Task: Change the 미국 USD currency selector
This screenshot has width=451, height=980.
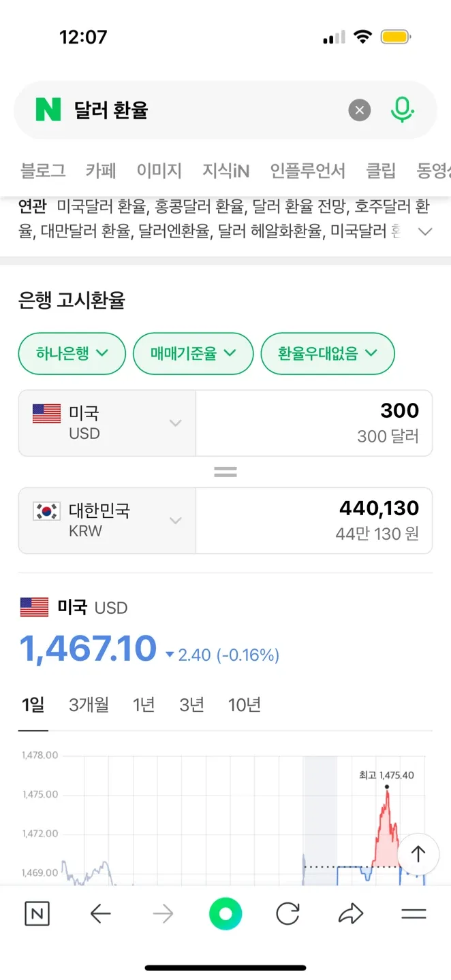Action: (107, 423)
